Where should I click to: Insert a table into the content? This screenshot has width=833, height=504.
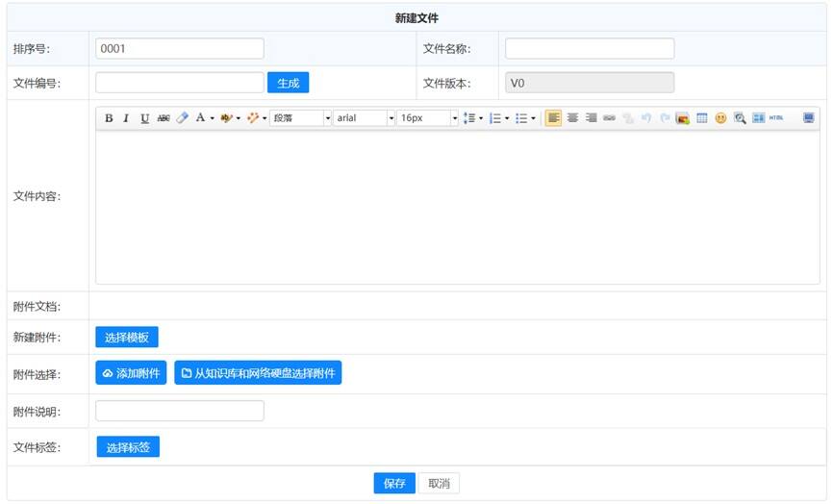[x=702, y=117]
